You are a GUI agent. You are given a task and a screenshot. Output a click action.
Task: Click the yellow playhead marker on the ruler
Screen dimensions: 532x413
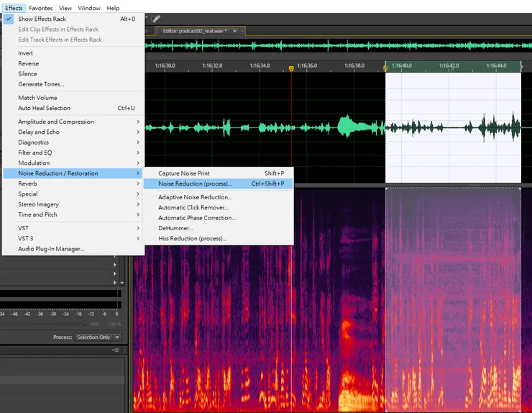[291, 69]
